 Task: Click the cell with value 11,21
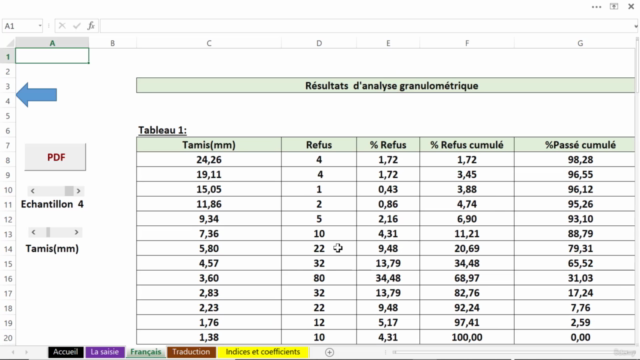[467, 233]
